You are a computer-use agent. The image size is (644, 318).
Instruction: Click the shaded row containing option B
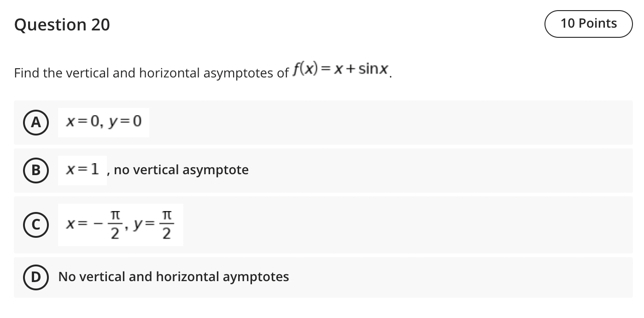pyautogui.click(x=322, y=170)
